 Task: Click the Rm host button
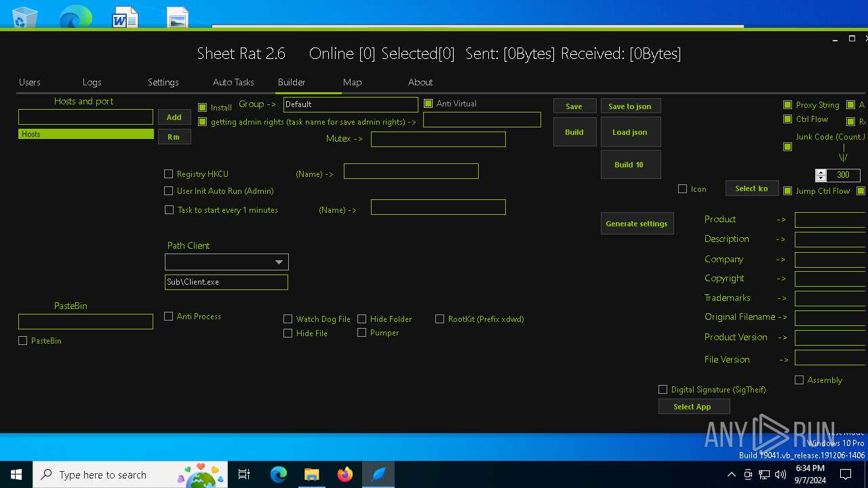(x=174, y=137)
